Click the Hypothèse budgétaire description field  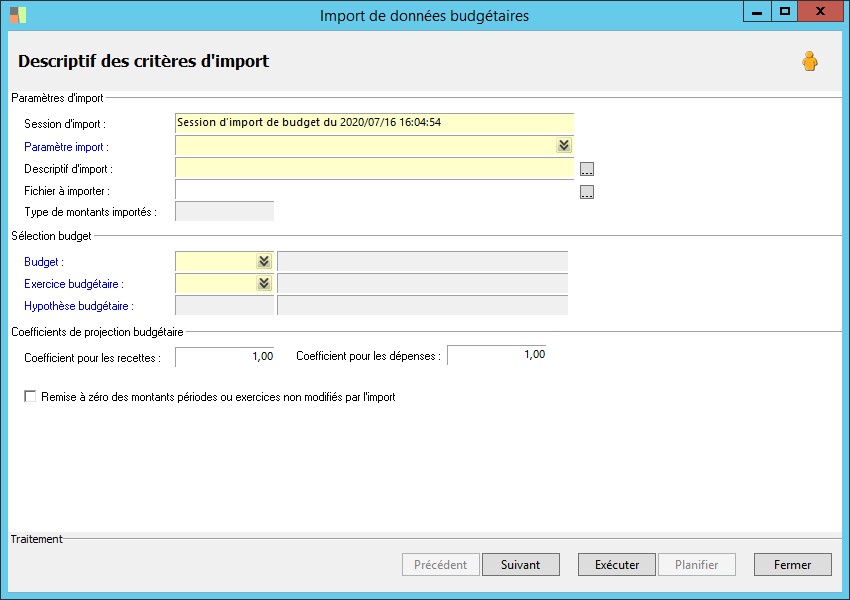point(422,305)
